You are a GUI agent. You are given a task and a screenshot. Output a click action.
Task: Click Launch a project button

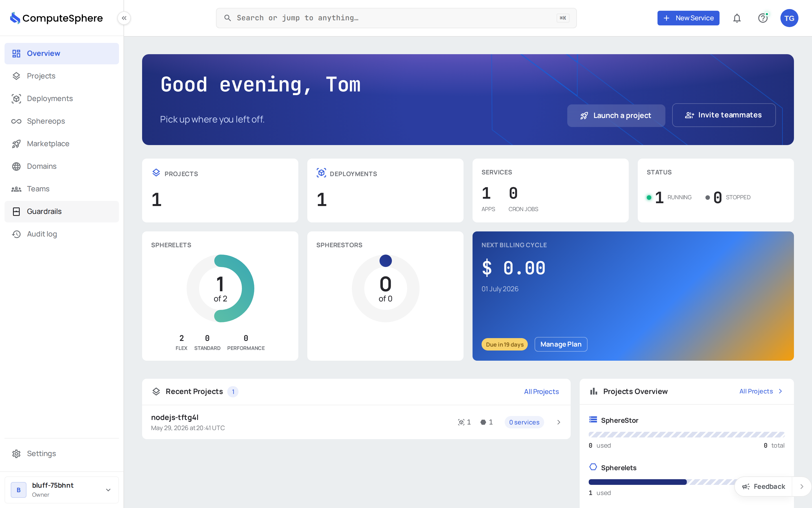click(616, 116)
